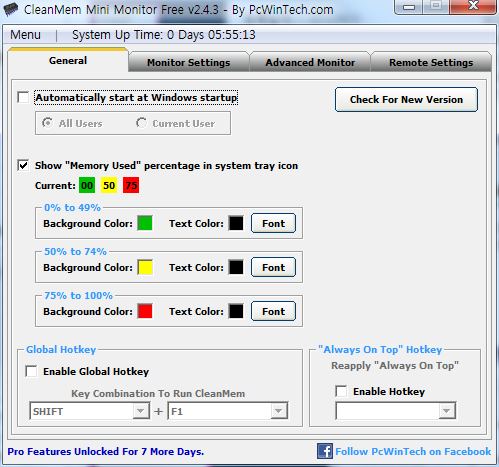Click Pro Features Unlocked For 7 More Days
The image size is (499, 467).
tap(106, 451)
